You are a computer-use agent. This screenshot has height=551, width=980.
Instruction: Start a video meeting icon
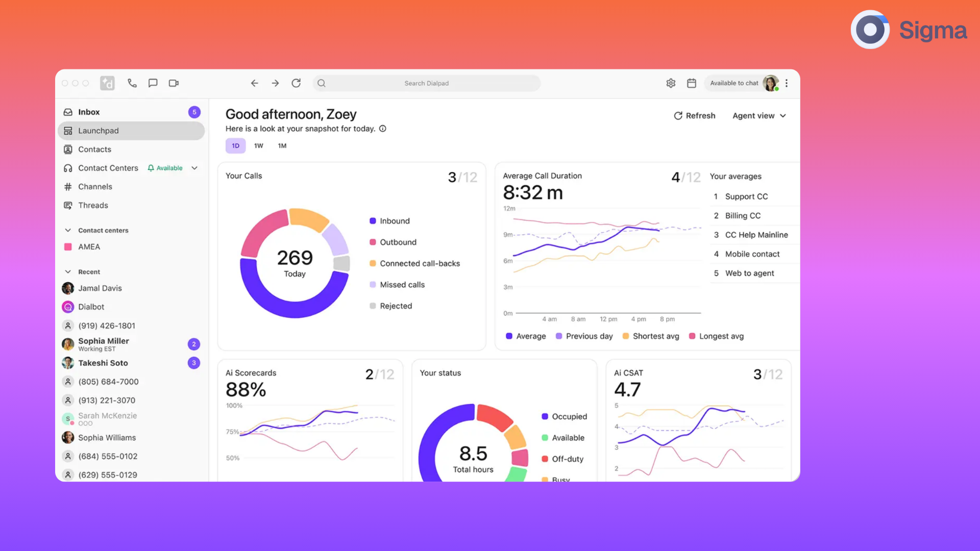coord(174,83)
